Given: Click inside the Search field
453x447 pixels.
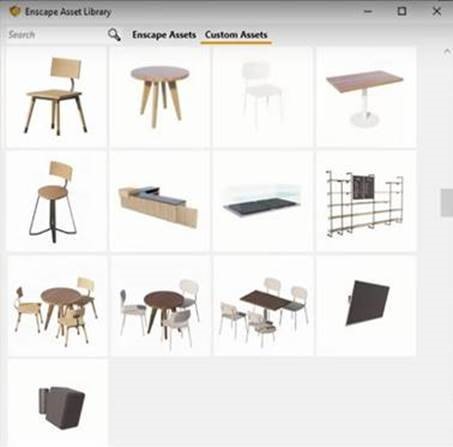Looking at the screenshot, I should point(55,35).
